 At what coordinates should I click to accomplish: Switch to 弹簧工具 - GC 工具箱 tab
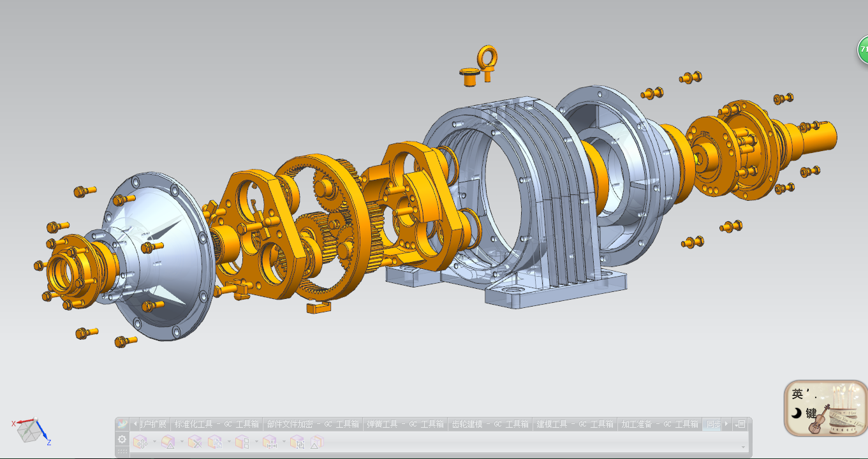click(x=405, y=424)
